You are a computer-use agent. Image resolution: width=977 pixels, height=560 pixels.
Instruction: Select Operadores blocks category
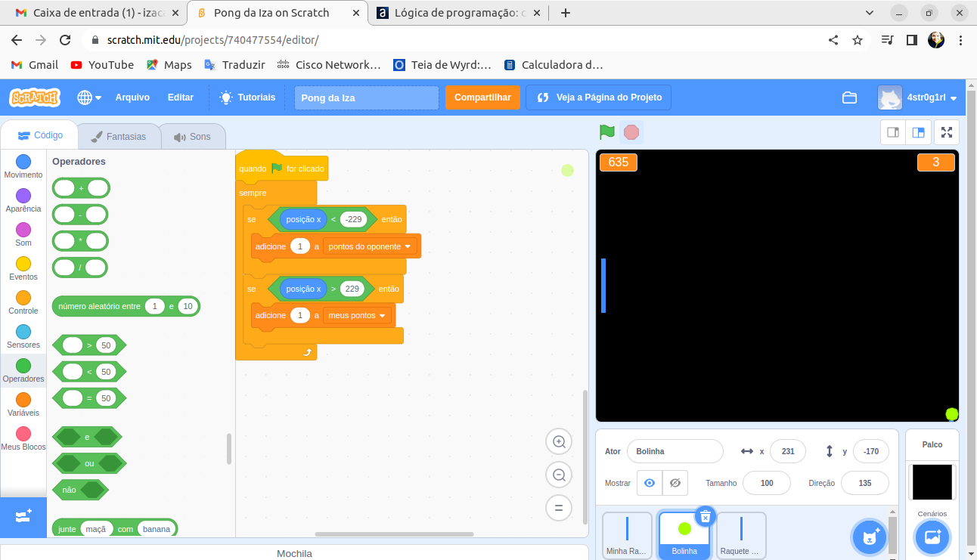[x=23, y=370]
